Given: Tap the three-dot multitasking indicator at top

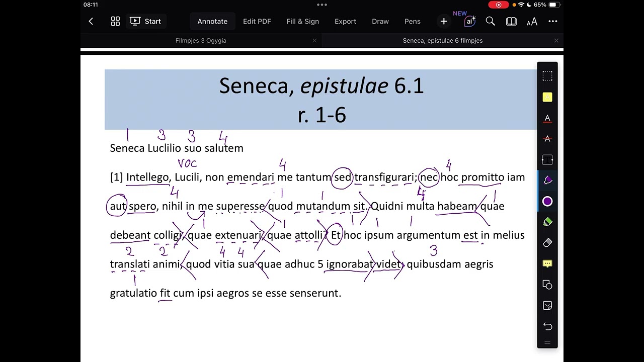Looking at the screenshot, I should [322, 5].
